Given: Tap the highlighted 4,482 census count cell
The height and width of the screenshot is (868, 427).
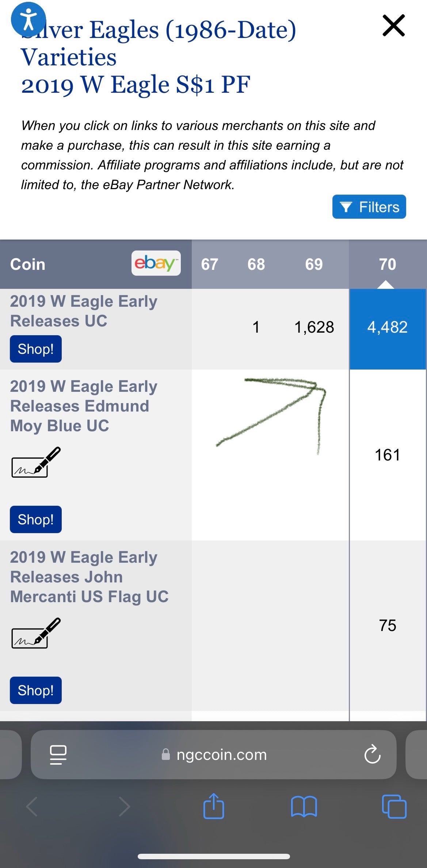Looking at the screenshot, I should pyautogui.click(x=388, y=327).
